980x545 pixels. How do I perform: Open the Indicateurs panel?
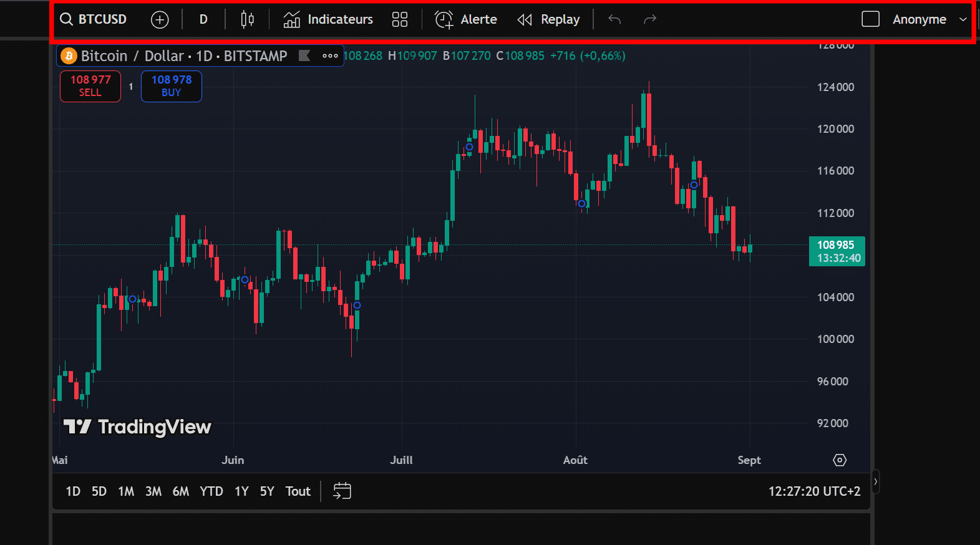coord(328,20)
